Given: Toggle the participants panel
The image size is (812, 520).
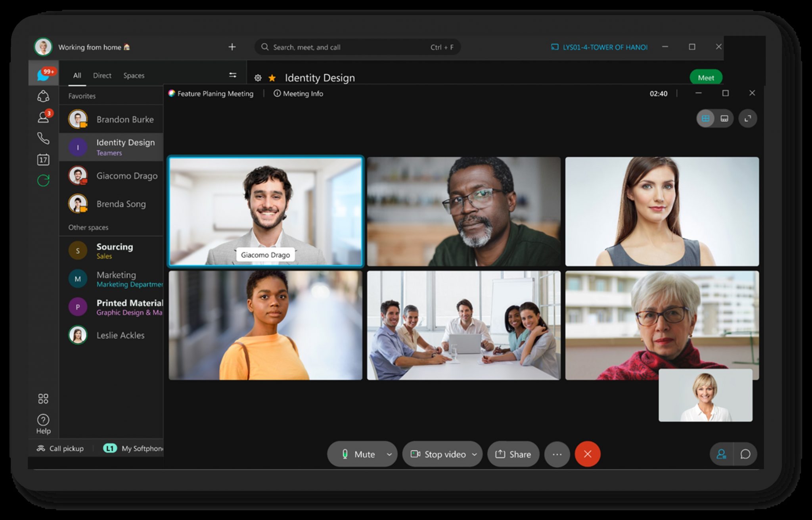Looking at the screenshot, I should pos(722,454).
